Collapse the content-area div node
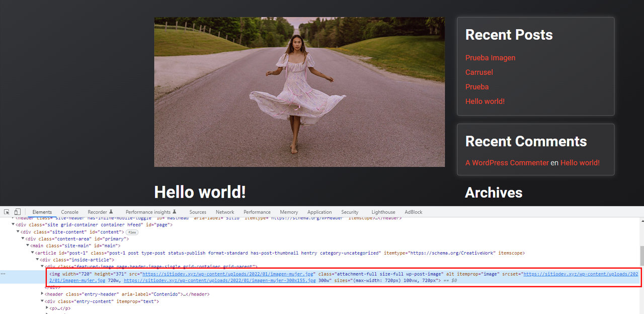This screenshot has height=314, width=644. (x=23, y=239)
